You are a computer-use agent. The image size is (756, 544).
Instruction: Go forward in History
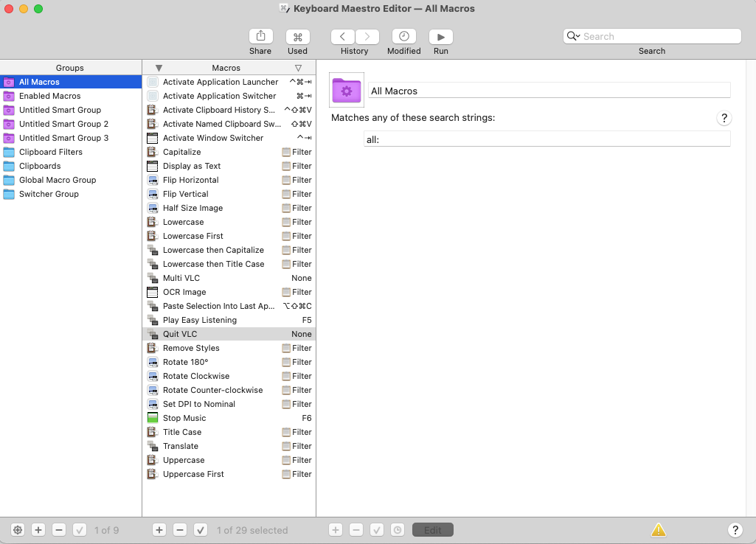pyautogui.click(x=367, y=37)
